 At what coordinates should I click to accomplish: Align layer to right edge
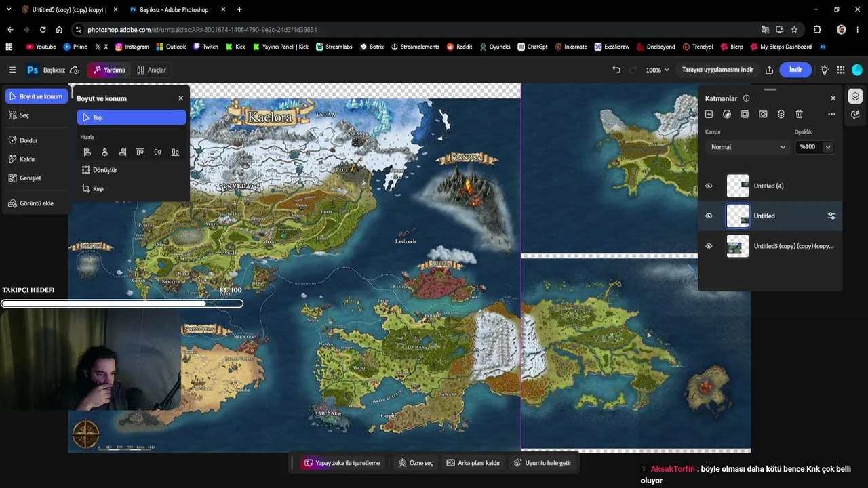point(122,152)
